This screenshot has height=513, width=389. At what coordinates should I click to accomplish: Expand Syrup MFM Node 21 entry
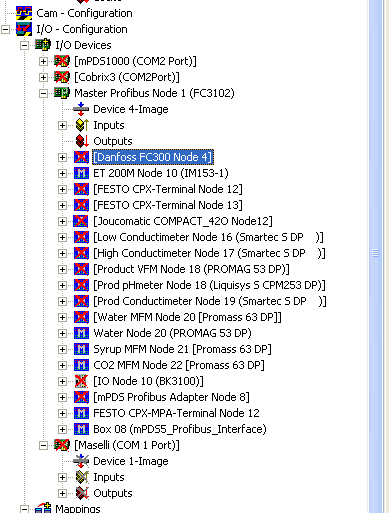(x=62, y=349)
